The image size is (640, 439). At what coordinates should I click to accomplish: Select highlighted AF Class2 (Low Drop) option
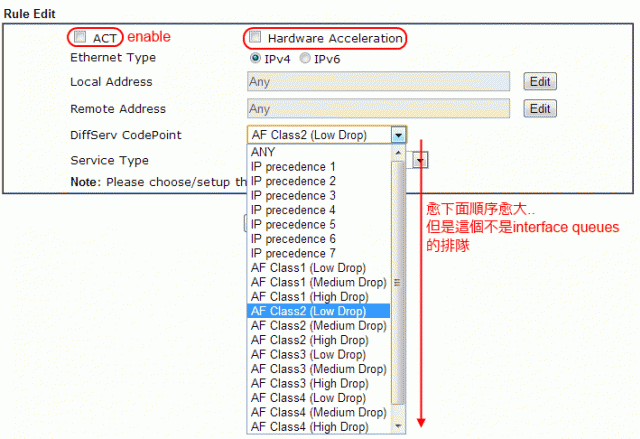click(x=318, y=311)
